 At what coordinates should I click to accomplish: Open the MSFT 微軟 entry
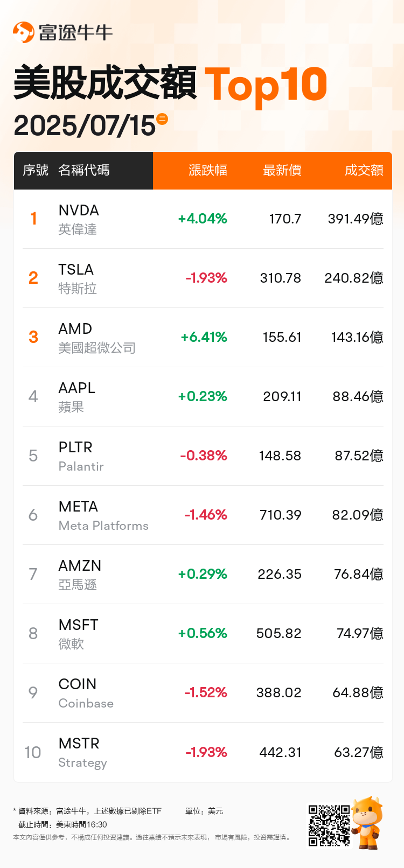pos(203,634)
